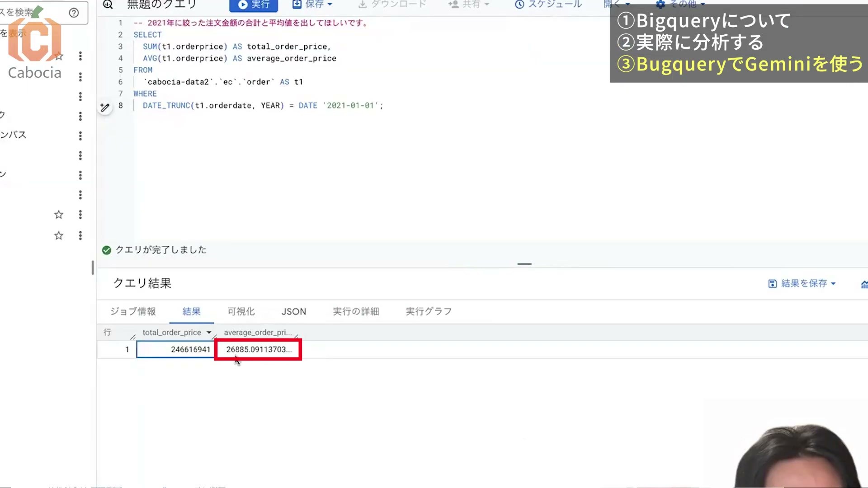868x488 pixels.
Task: Open three-dot menu beside the ン row
Action: click(x=80, y=175)
